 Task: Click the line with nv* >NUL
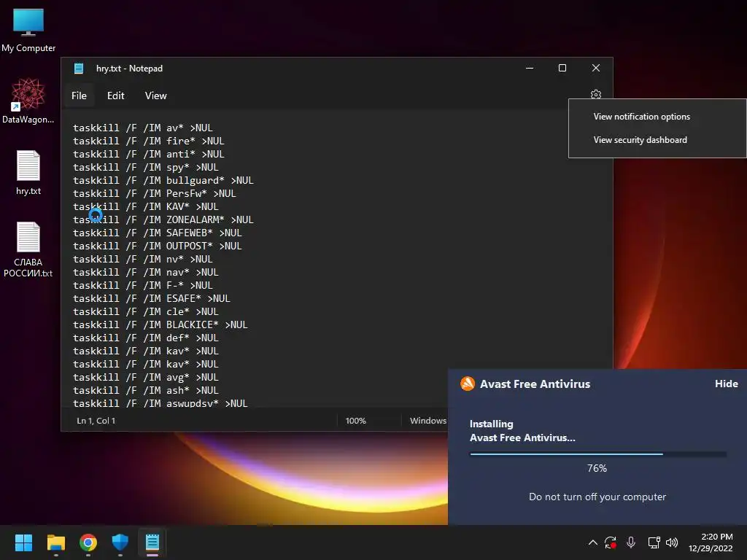pos(143,259)
